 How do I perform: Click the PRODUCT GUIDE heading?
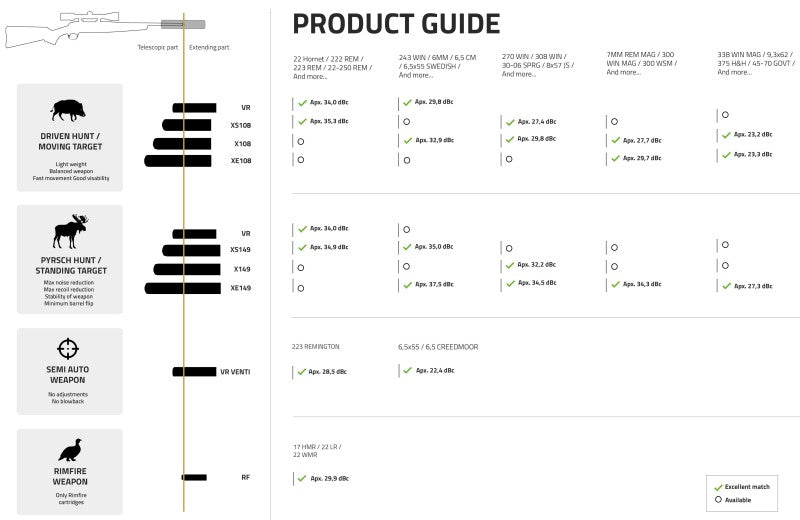395,23
